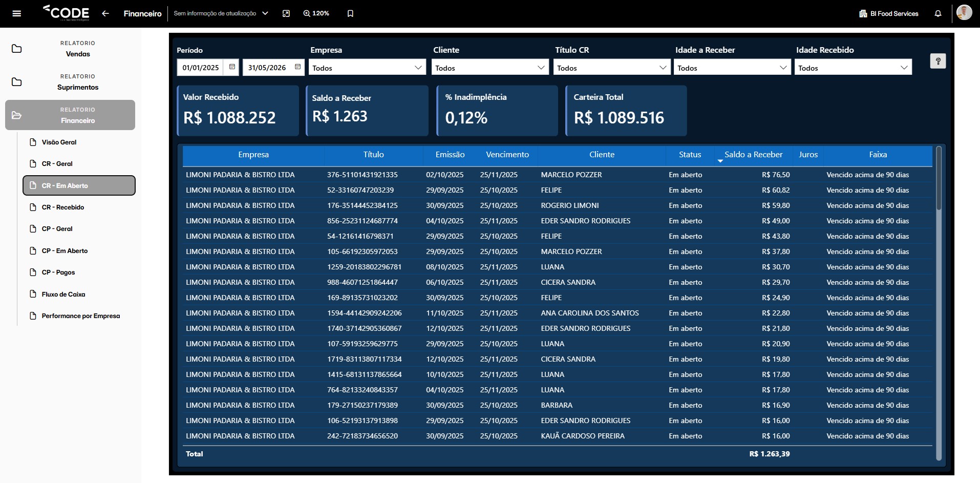This screenshot has width=980, height=483.
Task: Sort by the Título column header
Action: (374, 155)
